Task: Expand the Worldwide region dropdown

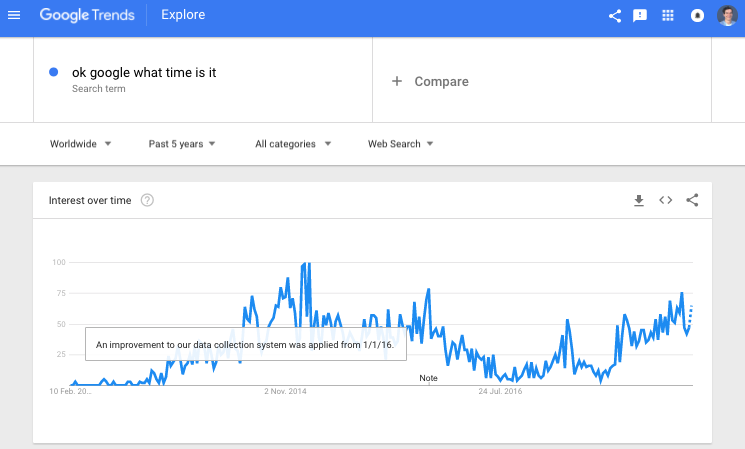Action: [81, 144]
